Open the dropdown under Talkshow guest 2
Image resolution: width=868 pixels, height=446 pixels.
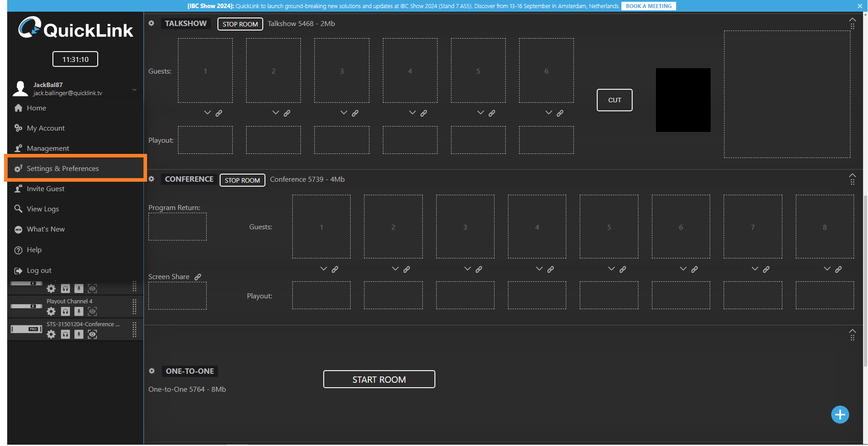276,113
